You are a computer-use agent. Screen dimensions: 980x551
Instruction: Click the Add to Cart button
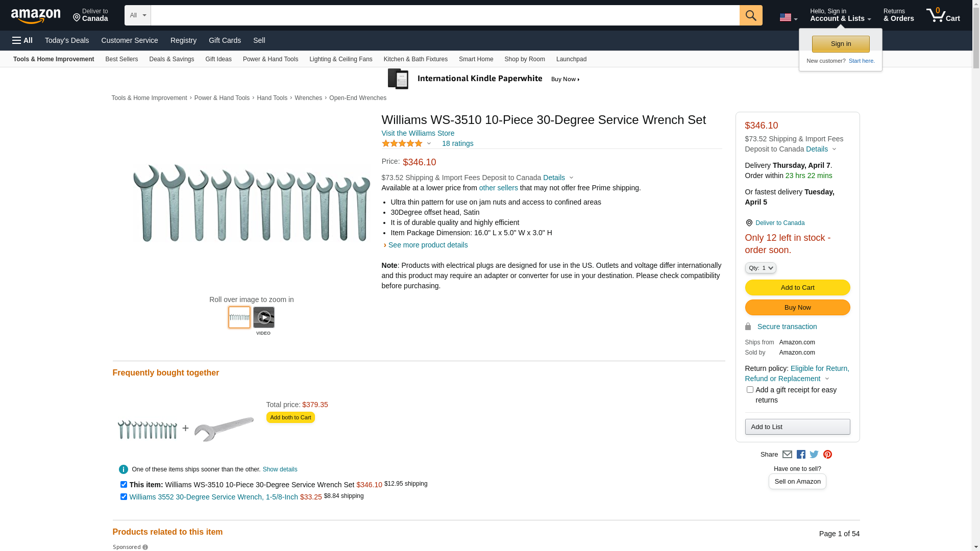pos(797,288)
